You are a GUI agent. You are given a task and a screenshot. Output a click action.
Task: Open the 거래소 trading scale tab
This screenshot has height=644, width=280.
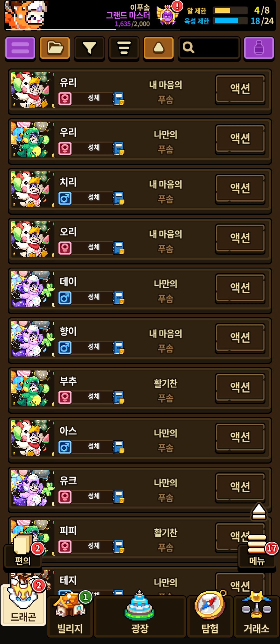click(x=256, y=615)
